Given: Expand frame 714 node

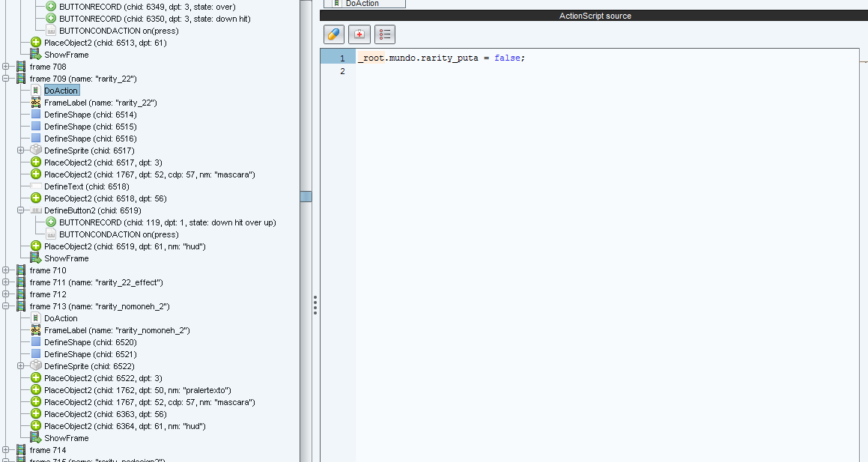Looking at the screenshot, I should point(5,450).
